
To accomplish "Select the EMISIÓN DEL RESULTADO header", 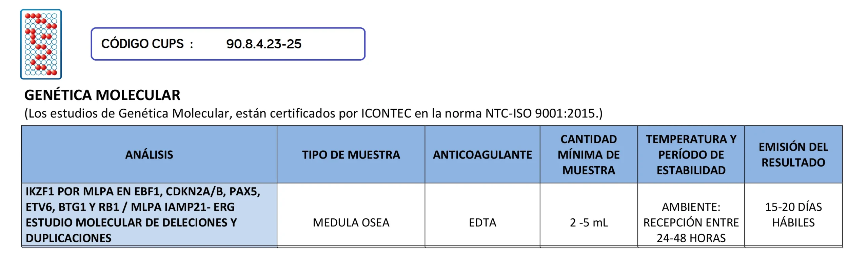I will click(793, 155).
